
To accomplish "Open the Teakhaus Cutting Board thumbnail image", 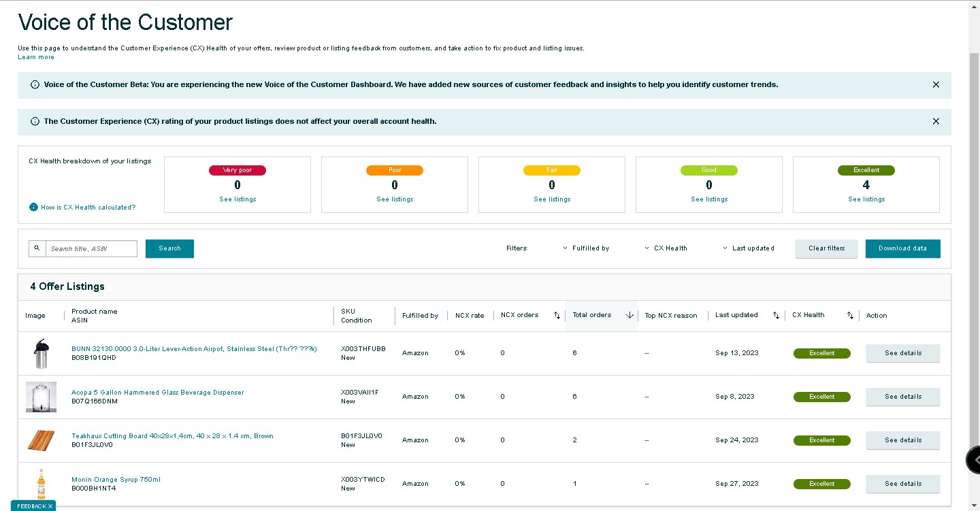I will pos(40,440).
